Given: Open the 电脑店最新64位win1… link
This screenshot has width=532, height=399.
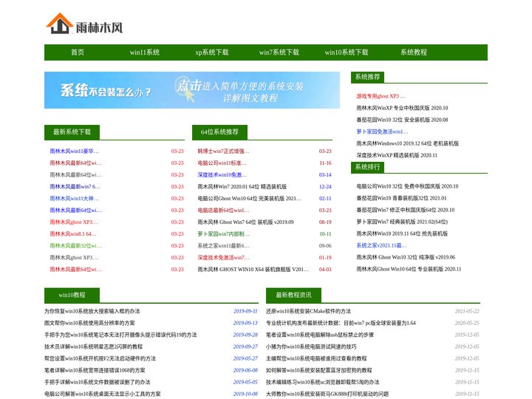Looking at the screenshot, I should (223, 211).
